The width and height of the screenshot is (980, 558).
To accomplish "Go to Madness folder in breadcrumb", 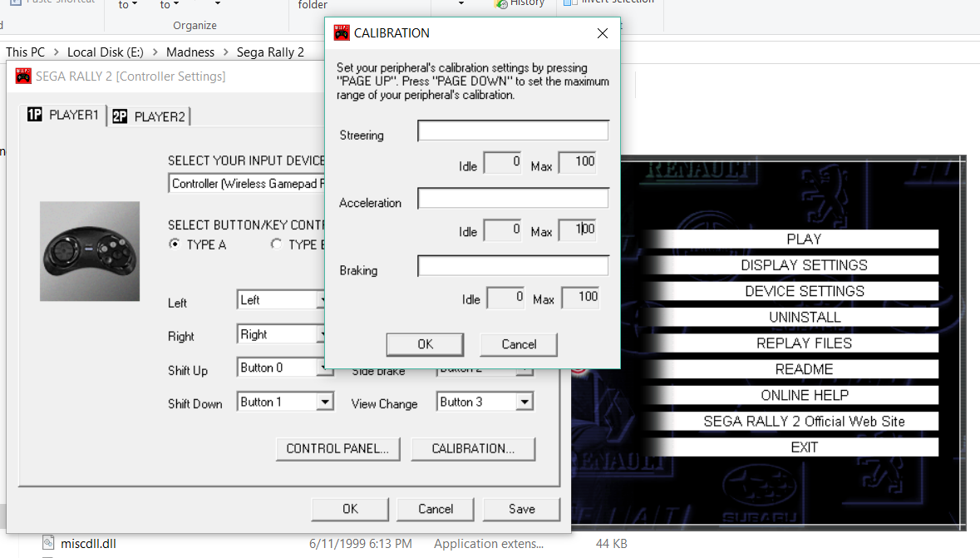I will coord(190,52).
